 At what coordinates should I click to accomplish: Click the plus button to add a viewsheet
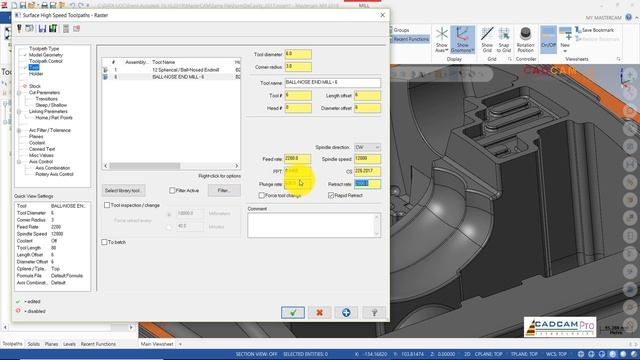pyautogui.click(x=180, y=344)
